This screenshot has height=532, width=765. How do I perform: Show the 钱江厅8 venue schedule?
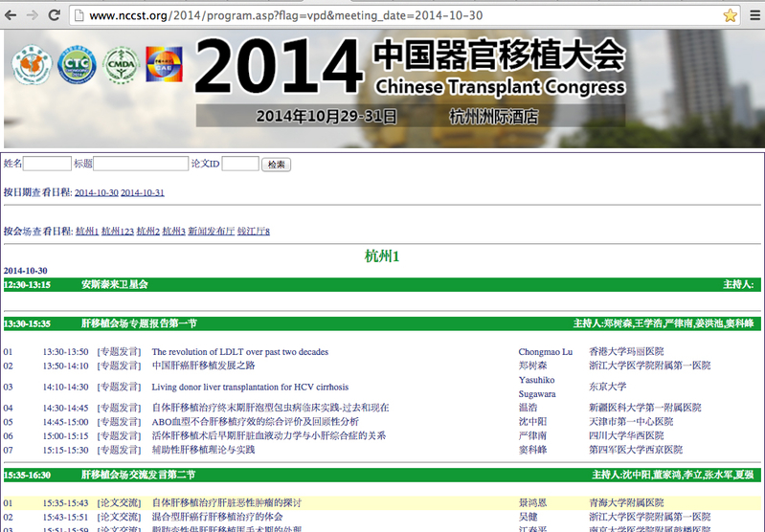click(254, 232)
